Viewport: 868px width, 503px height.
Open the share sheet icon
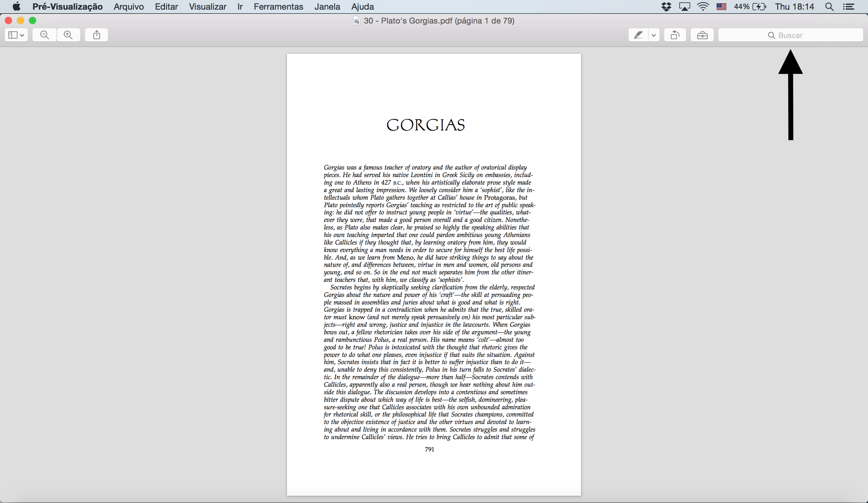click(x=96, y=35)
